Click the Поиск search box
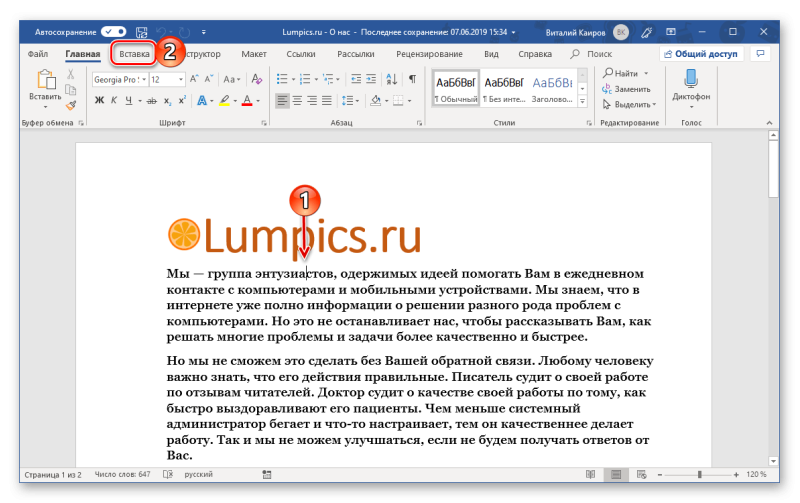The image size is (800, 503). click(x=592, y=54)
